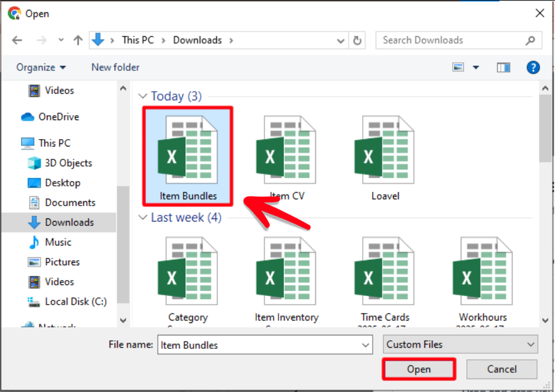Click the Help question mark icon

[x=533, y=67]
